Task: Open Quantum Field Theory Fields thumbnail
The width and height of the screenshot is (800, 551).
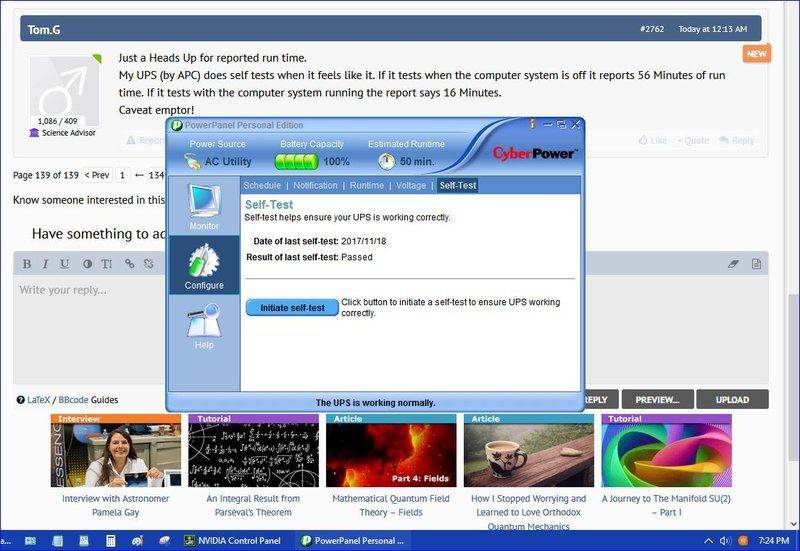Action: click(x=391, y=450)
